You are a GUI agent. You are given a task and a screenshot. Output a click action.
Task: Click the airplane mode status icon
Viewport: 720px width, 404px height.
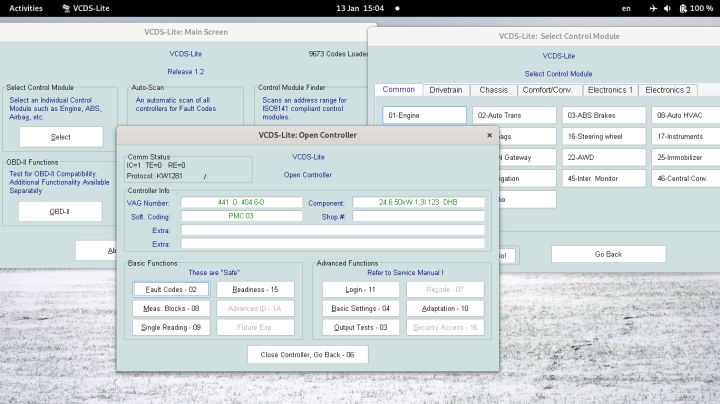pos(653,8)
